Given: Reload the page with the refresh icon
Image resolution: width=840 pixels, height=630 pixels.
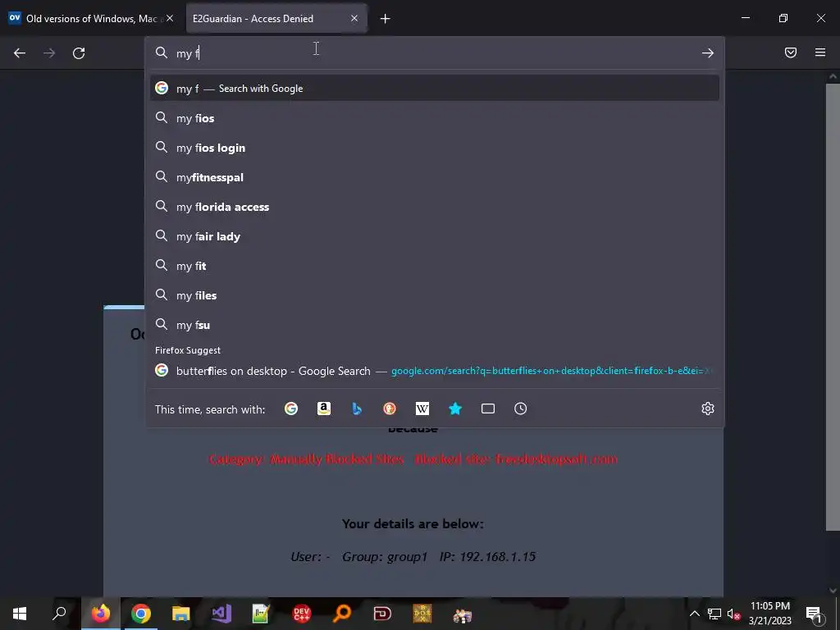Looking at the screenshot, I should click(x=79, y=53).
